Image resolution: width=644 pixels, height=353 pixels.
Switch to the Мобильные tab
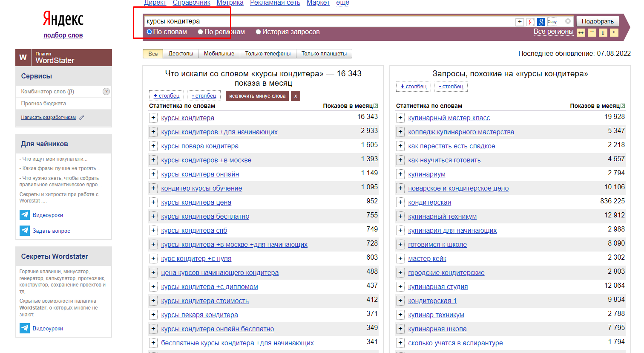click(219, 54)
